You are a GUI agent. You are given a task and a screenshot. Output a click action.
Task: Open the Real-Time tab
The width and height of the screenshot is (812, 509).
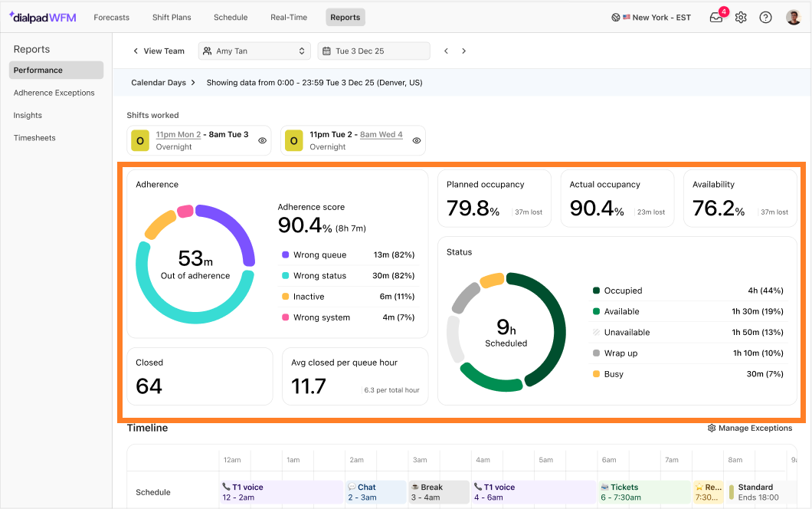289,17
